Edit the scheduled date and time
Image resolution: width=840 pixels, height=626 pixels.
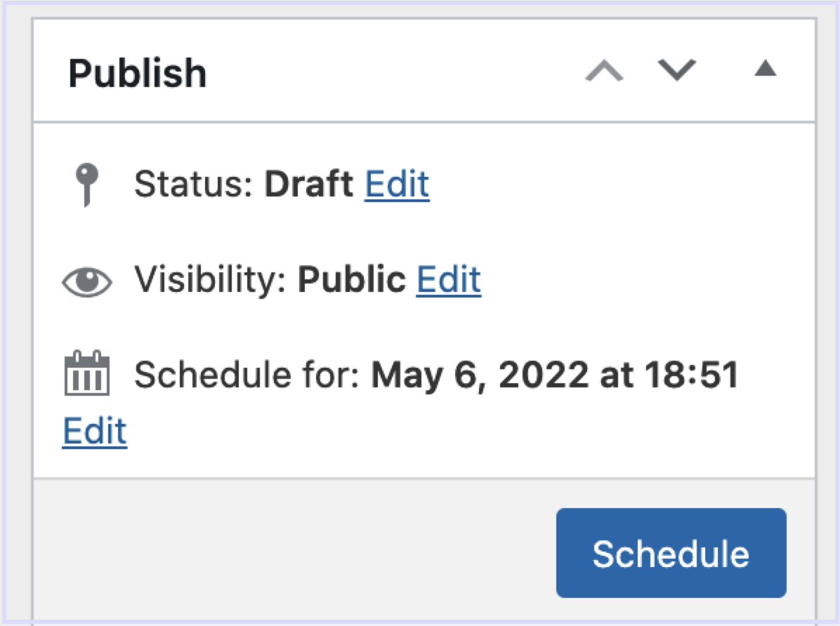click(95, 430)
